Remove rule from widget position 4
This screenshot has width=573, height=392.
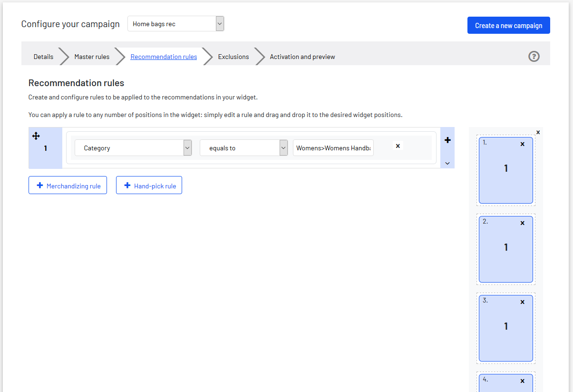pyautogui.click(x=523, y=381)
